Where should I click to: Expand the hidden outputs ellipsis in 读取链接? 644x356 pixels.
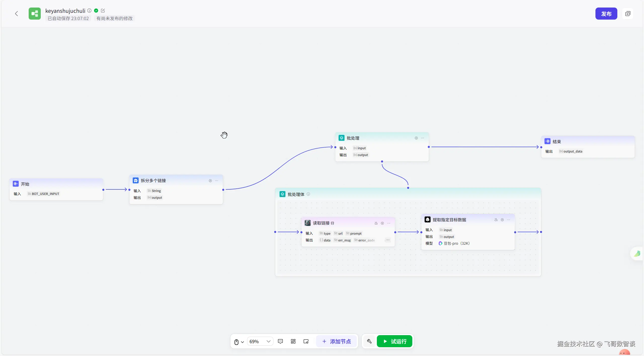[x=388, y=240]
